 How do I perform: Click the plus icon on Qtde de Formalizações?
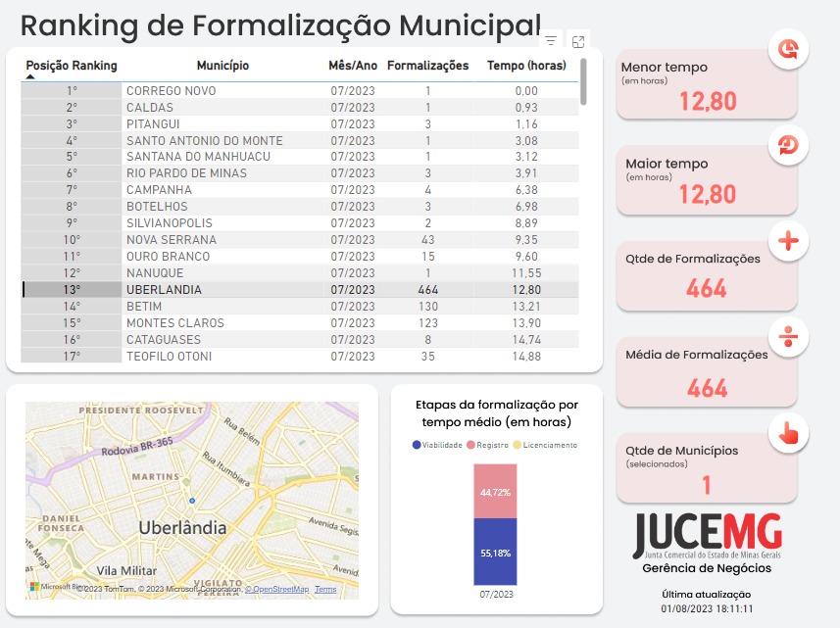[x=788, y=240]
